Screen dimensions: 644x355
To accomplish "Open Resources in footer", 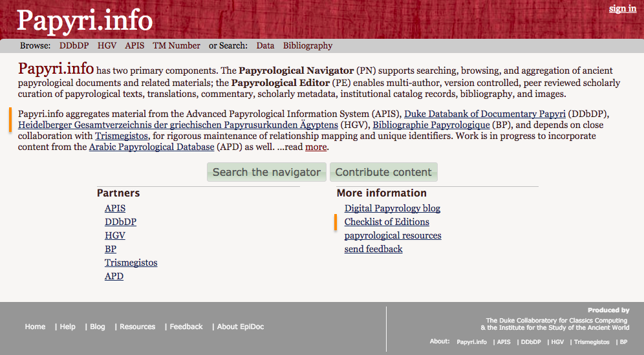I will (x=137, y=327).
